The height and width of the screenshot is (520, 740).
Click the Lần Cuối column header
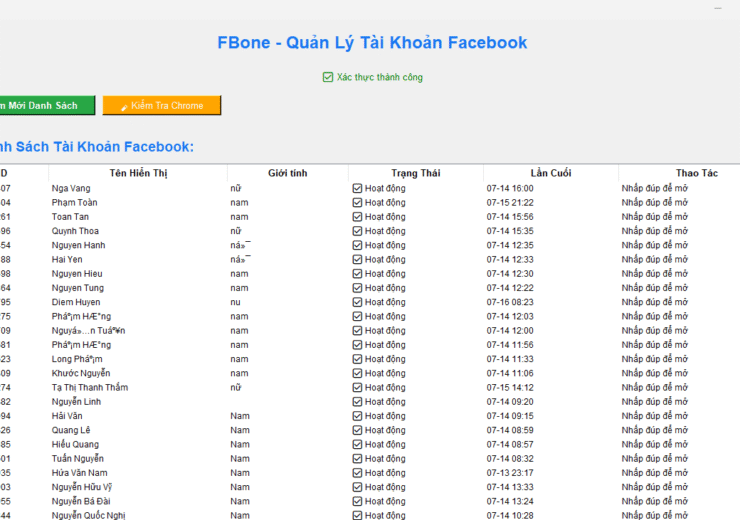(x=550, y=173)
